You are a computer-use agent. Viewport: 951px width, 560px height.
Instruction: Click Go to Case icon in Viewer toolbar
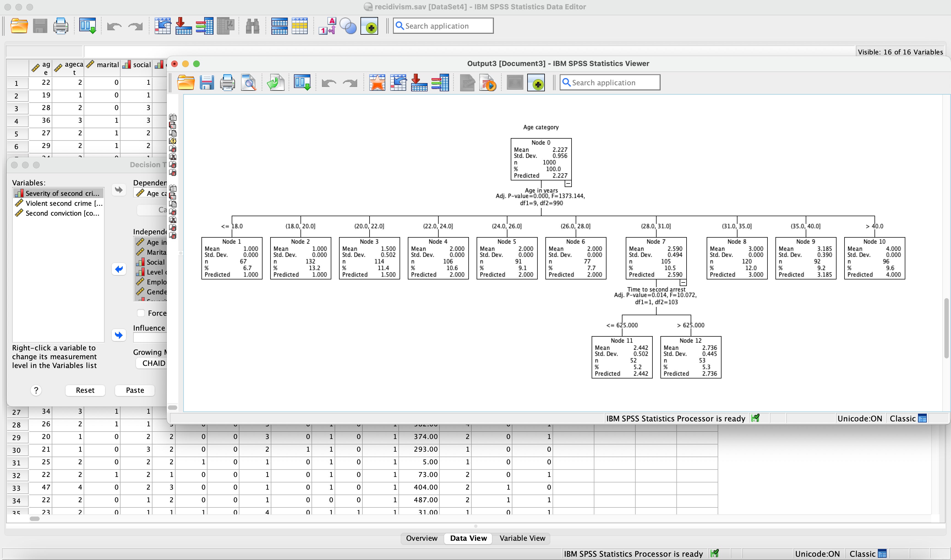pyautogui.click(x=398, y=83)
